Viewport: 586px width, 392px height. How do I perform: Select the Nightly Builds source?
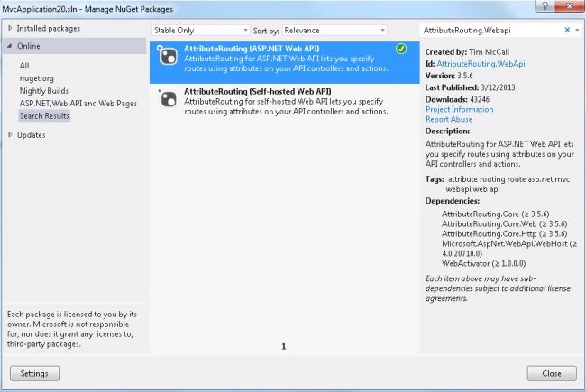tap(44, 91)
